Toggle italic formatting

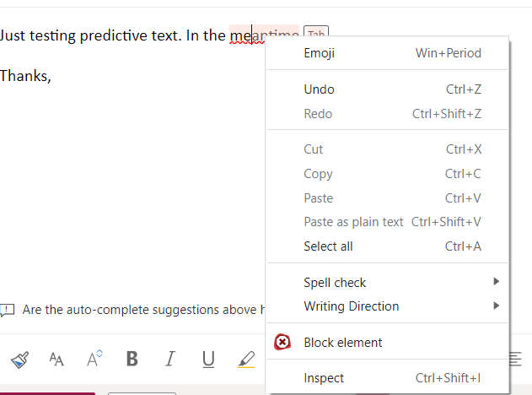(169, 359)
